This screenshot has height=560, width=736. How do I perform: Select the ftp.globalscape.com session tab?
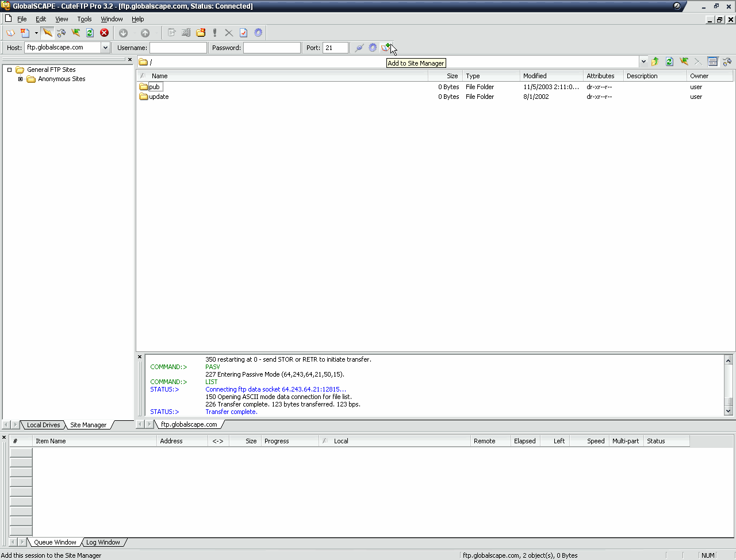189,424
